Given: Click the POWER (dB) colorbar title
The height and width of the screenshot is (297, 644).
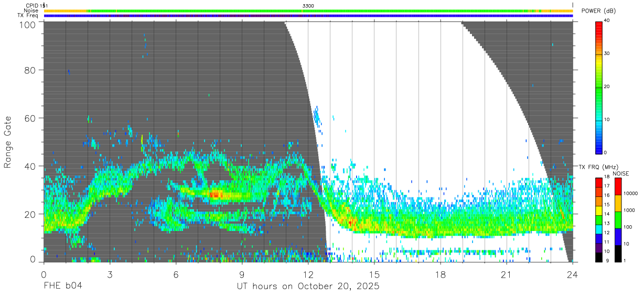Looking at the screenshot, I should tap(598, 11).
